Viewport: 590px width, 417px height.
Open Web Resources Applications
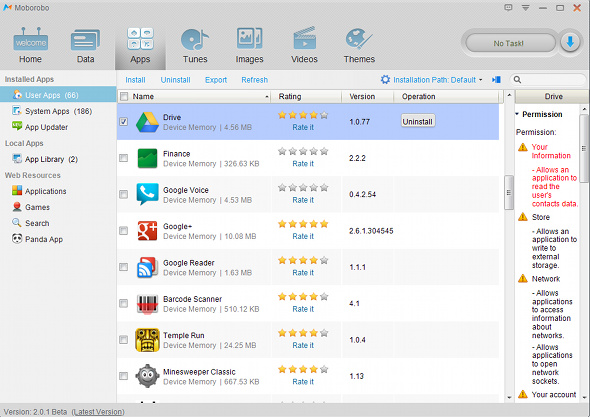[x=58, y=191]
